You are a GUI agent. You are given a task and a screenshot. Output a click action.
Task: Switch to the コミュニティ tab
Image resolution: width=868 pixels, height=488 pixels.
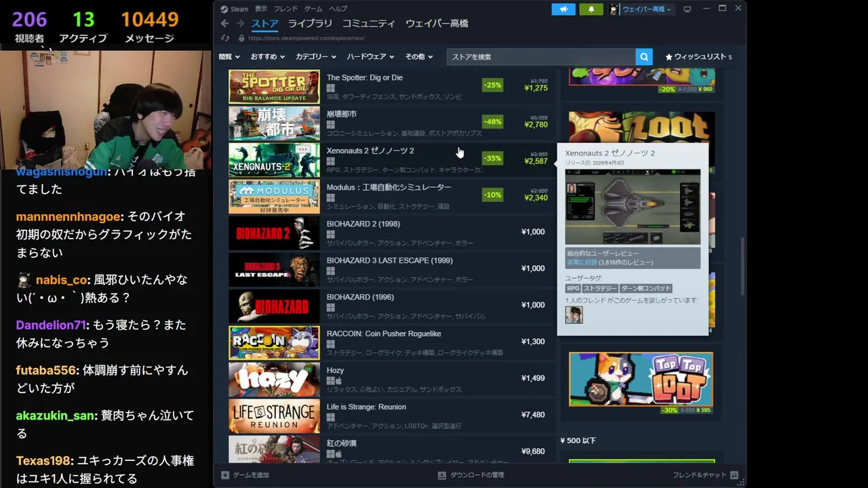tap(368, 24)
